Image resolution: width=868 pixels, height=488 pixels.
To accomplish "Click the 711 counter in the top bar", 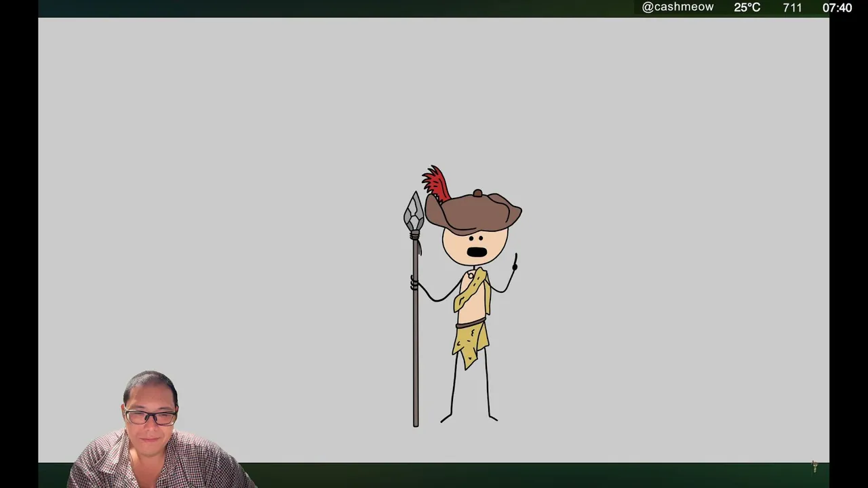I will (x=792, y=7).
